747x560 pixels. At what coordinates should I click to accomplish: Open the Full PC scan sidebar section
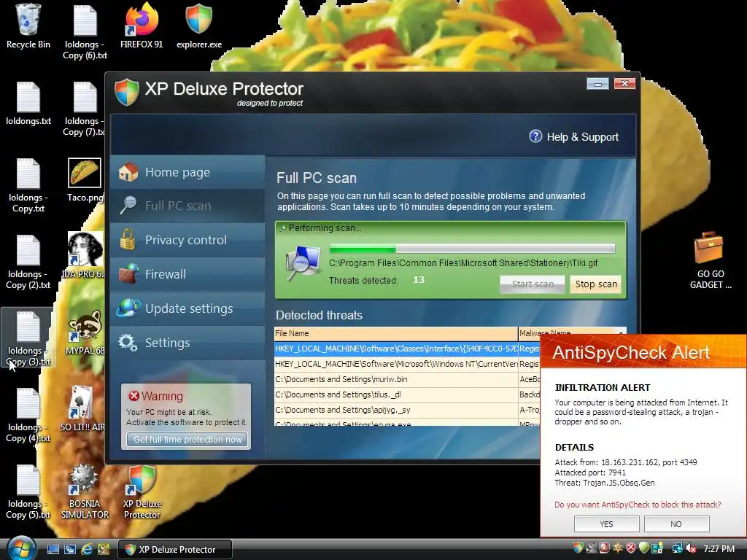187,206
